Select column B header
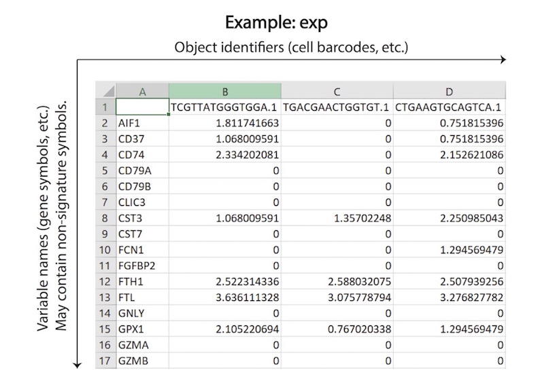The image size is (544, 392). pos(224,92)
